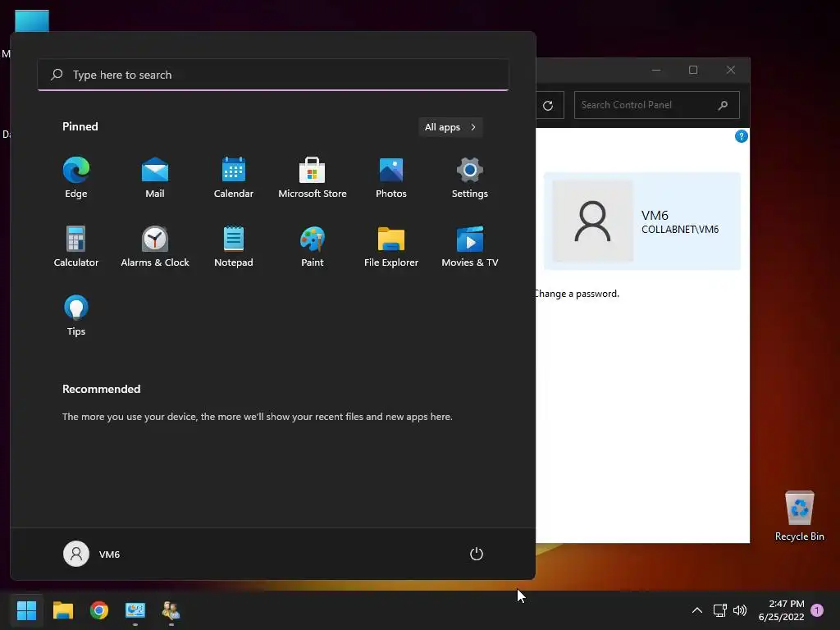Open Microsoft Store from Start menu
This screenshot has width=840, height=630.
(x=313, y=178)
